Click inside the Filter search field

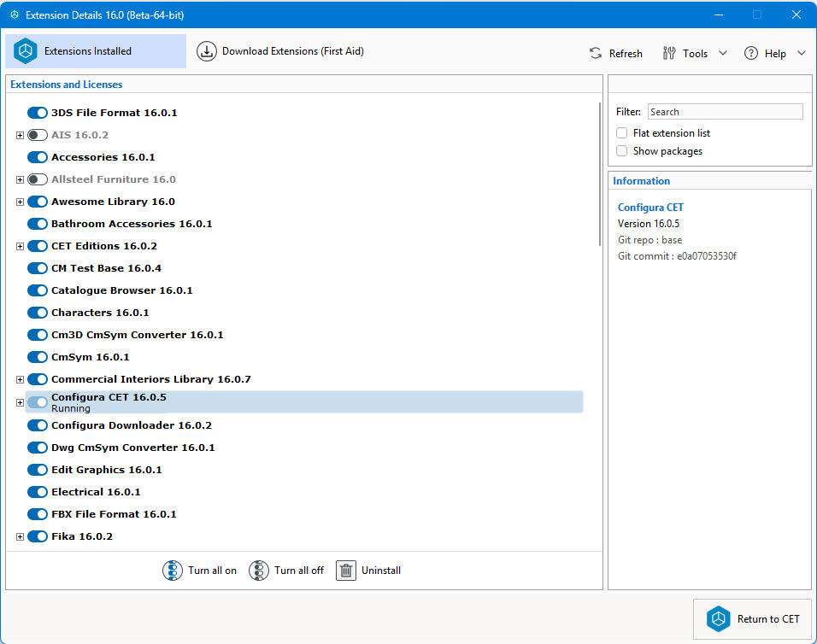click(725, 111)
